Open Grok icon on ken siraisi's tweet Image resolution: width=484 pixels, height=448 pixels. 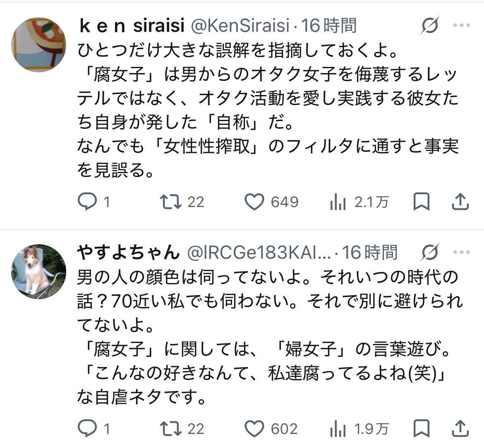point(430,27)
